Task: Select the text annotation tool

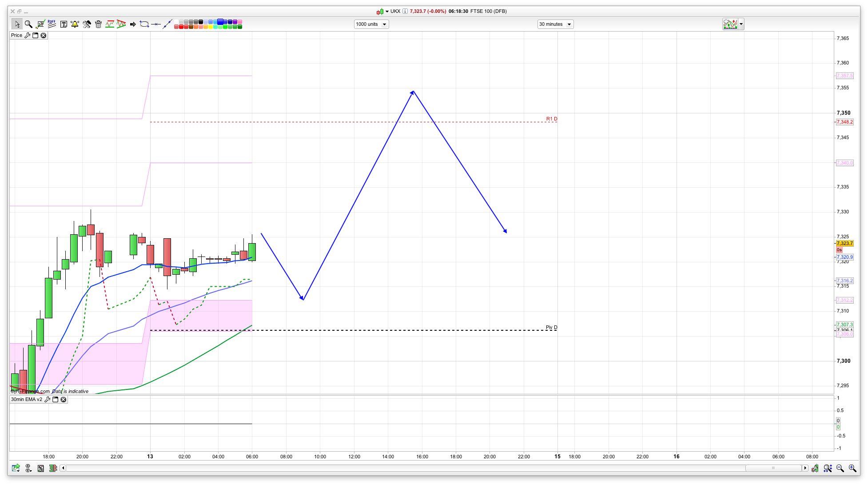Action: tap(64, 24)
